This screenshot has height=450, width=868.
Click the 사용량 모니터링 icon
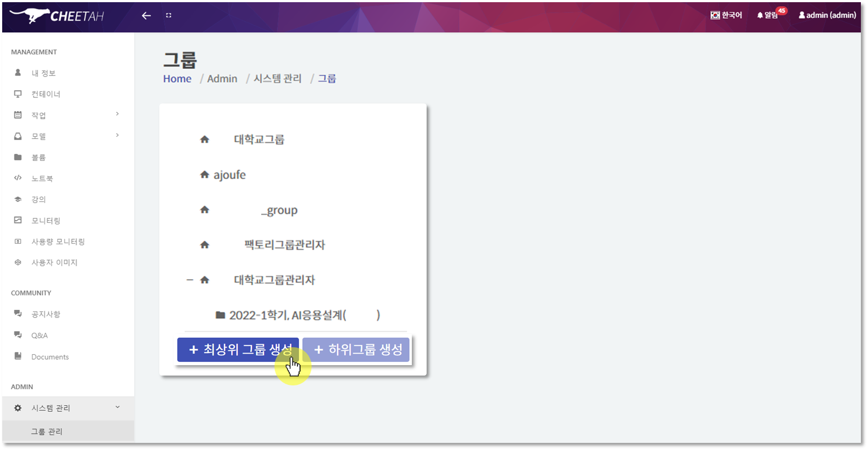point(18,241)
